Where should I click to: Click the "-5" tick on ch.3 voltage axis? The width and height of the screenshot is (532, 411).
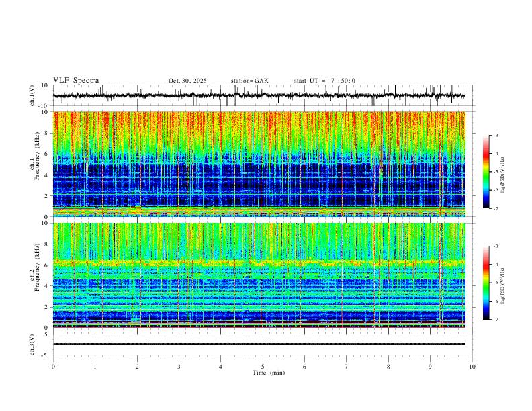[46, 355]
